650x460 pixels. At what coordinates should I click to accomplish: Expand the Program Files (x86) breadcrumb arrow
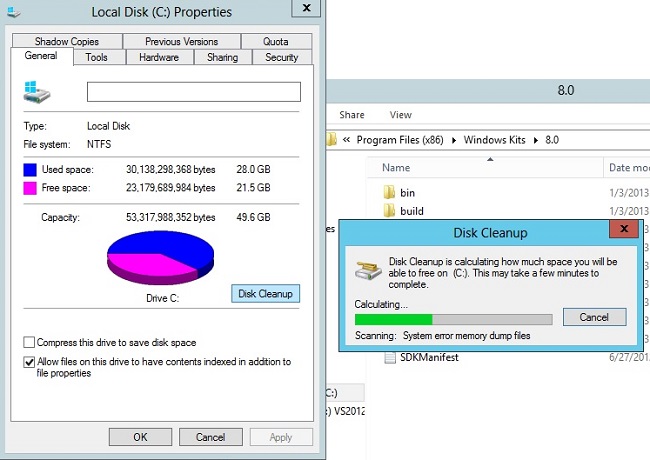455,139
